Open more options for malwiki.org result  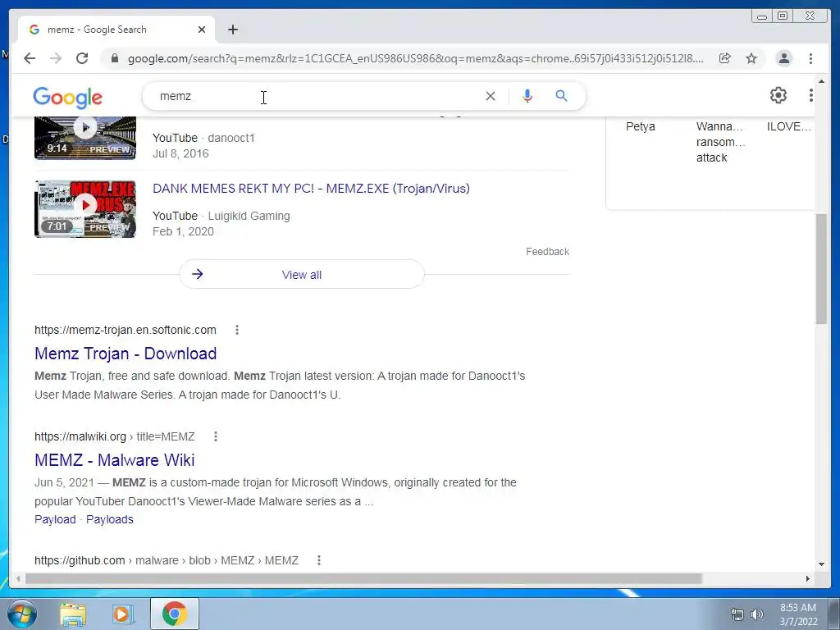click(216, 436)
